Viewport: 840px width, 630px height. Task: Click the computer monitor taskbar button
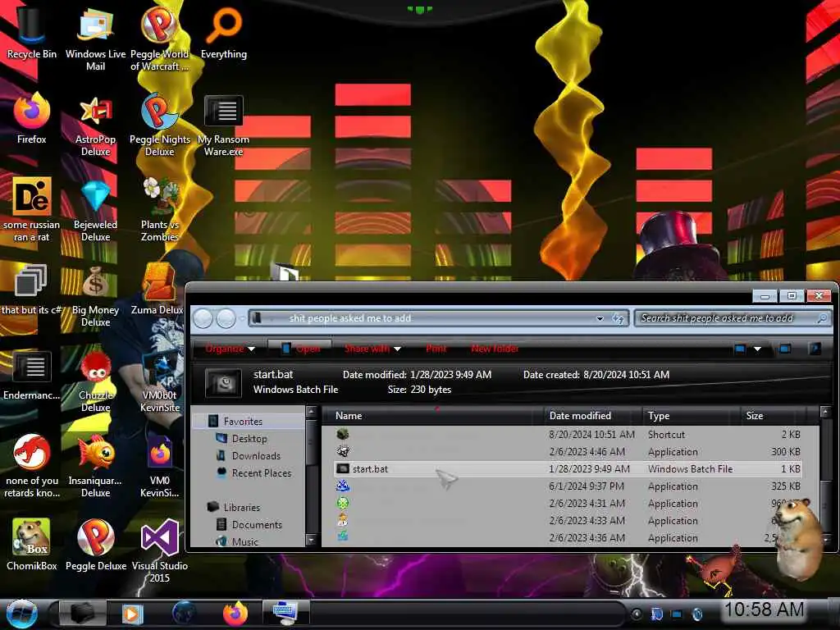pos(285,614)
